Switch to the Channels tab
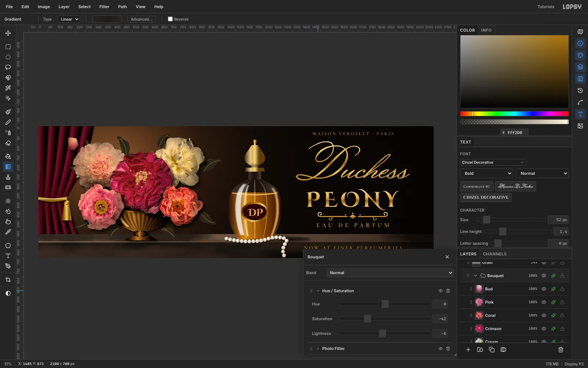Screen dimensions: 588x368 click(x=495, y=254)
